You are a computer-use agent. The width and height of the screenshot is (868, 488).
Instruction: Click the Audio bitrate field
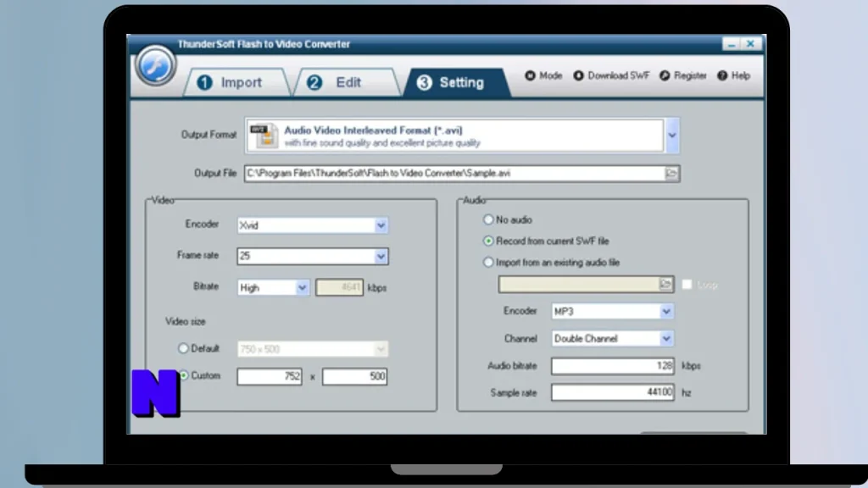coord(613,366)
